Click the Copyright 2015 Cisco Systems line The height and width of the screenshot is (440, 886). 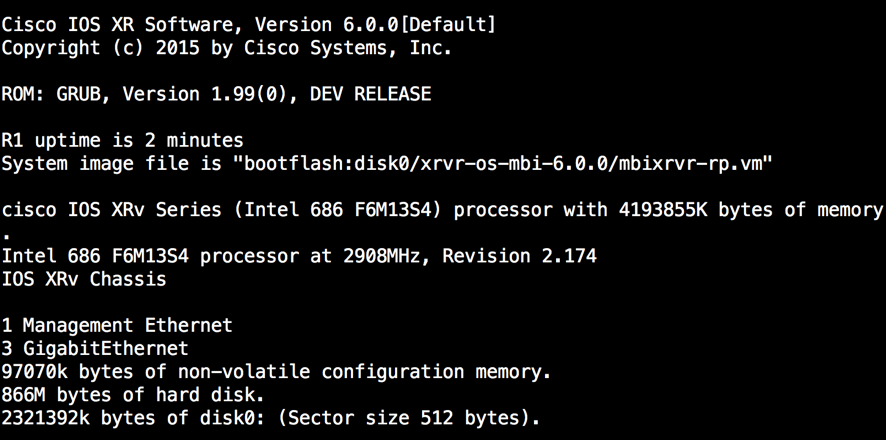point(227,49)
